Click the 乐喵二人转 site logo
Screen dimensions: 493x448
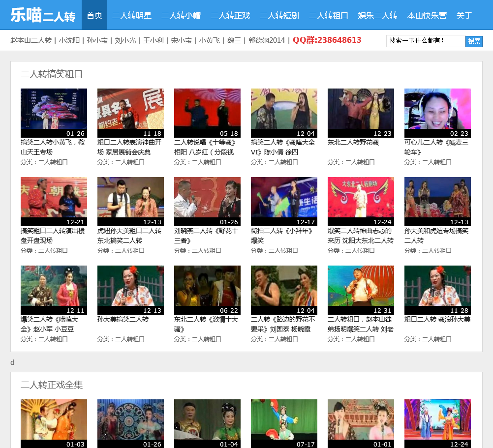(43, 15)
